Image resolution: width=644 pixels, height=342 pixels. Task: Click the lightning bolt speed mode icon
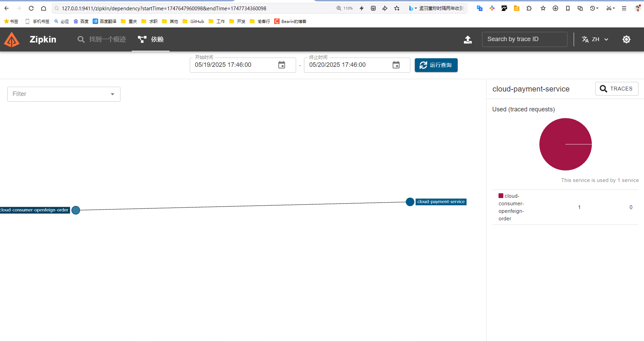click(x=362, y=8)
